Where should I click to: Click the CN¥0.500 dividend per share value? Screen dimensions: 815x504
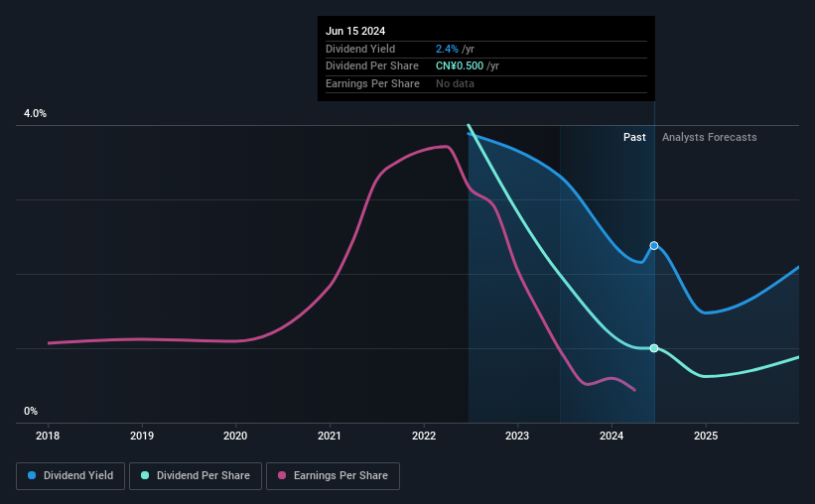(x=460, y=66)
